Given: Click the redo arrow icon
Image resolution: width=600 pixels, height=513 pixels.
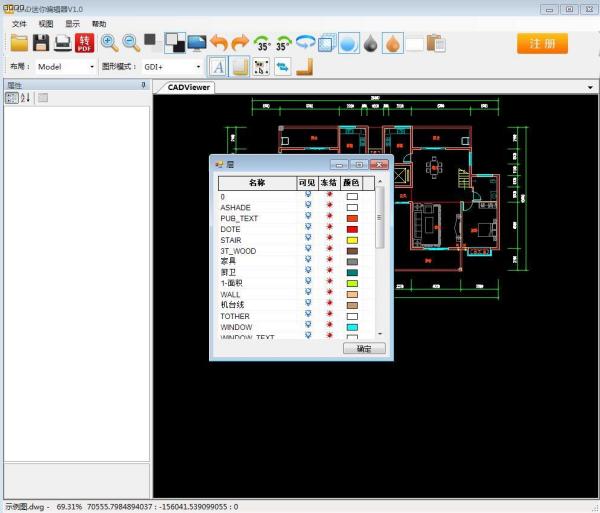Looking at the screenshot, I should point(240,43).
